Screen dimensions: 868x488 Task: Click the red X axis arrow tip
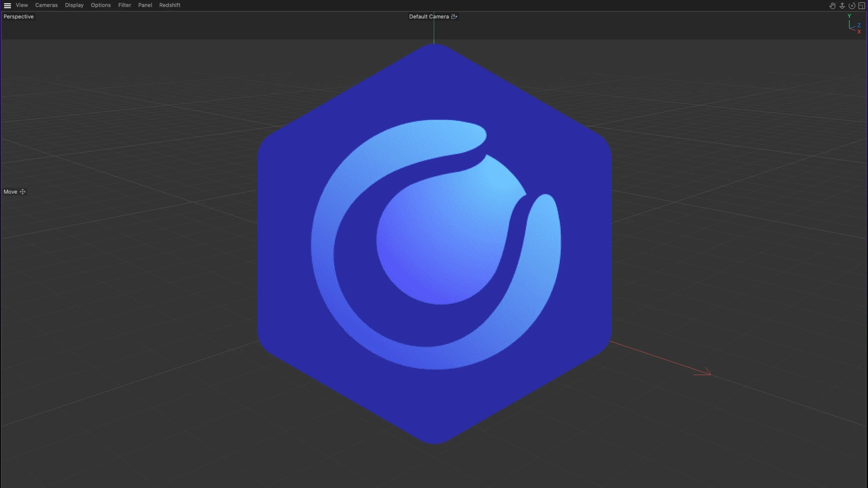710,374
